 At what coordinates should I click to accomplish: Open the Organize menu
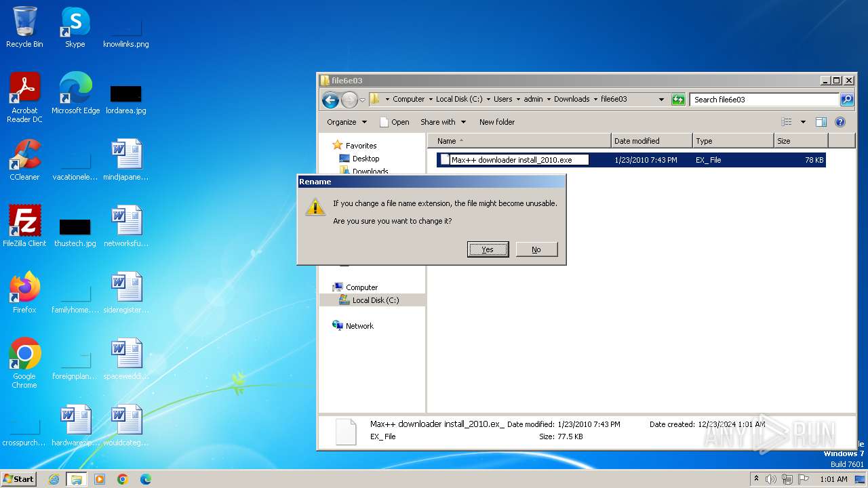347,122
